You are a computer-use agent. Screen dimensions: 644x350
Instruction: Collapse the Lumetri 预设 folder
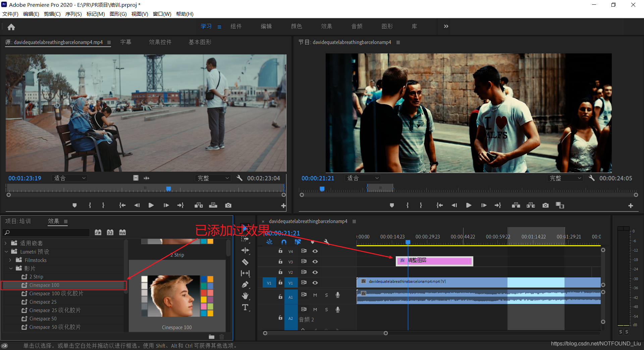(x=6, y=252)
